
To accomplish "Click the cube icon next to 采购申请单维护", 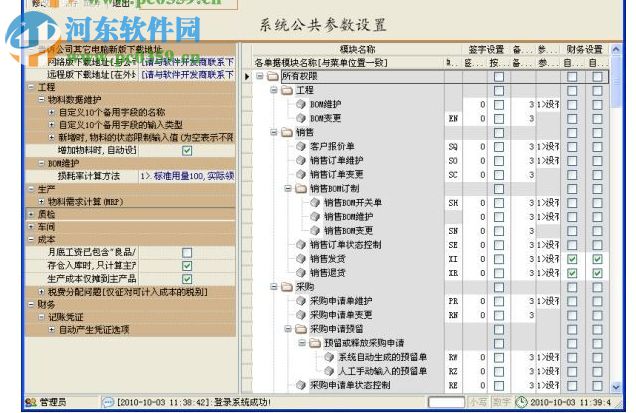I will (x=301, y=301).
